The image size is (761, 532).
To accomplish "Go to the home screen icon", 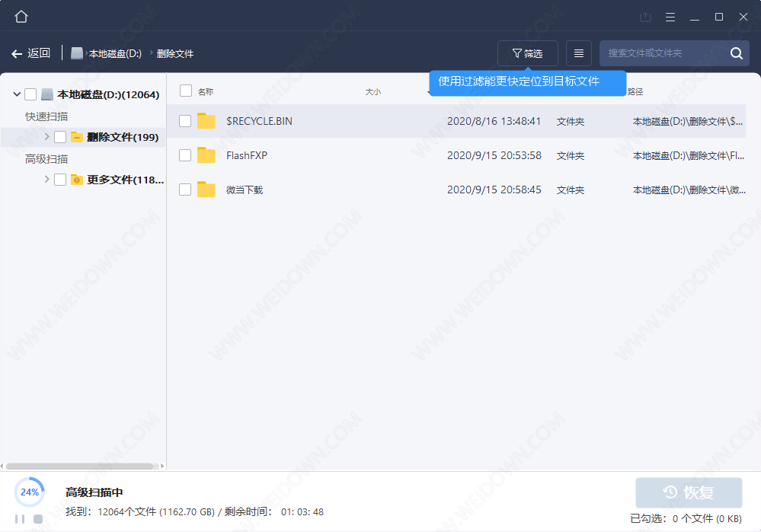I will [x=21, y=17].
